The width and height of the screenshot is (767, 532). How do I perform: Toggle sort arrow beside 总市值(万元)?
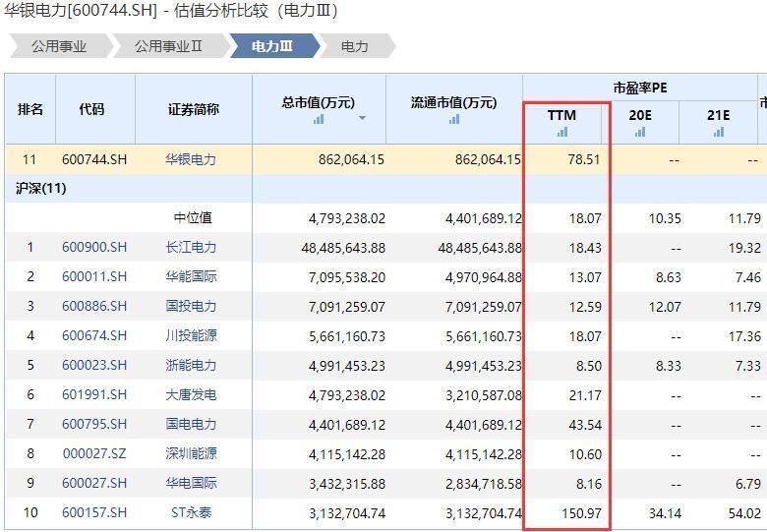[362, 118]
